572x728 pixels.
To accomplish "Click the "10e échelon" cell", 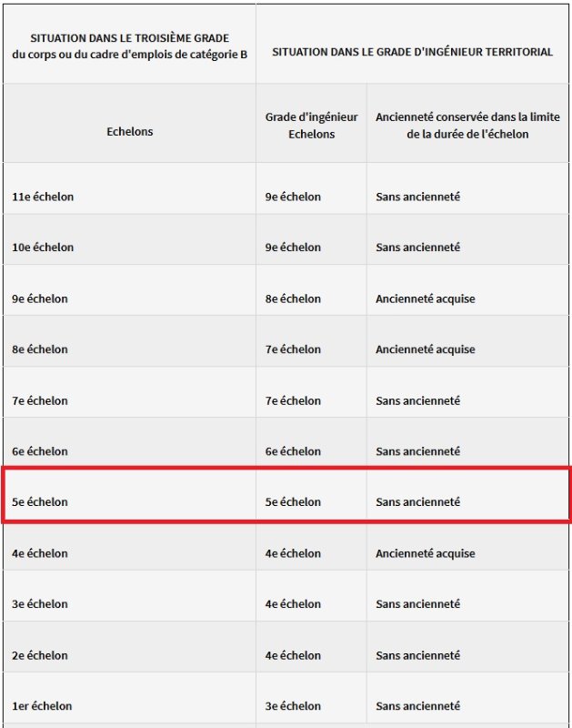I will (x=43, y=248).
